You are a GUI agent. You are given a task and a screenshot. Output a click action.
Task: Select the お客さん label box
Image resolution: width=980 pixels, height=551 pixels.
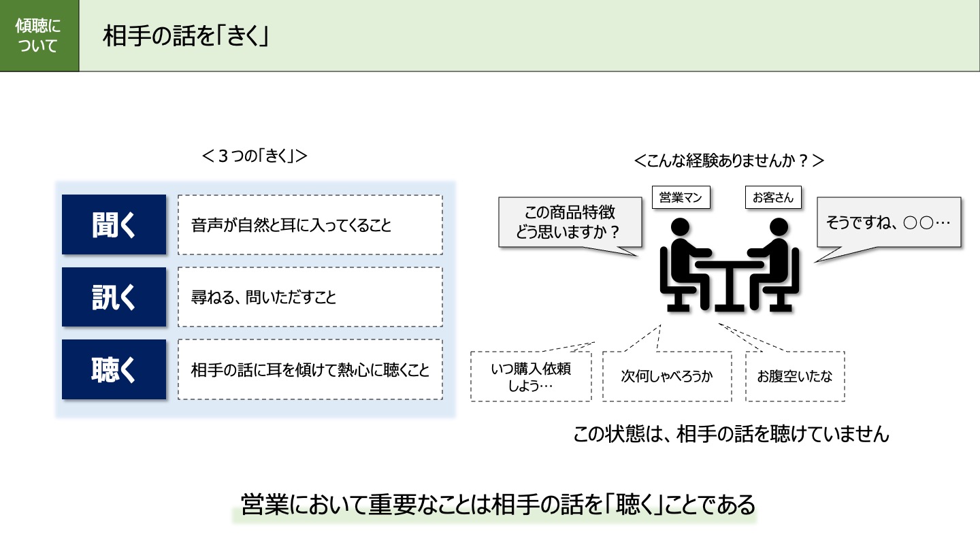coord(774,197)
